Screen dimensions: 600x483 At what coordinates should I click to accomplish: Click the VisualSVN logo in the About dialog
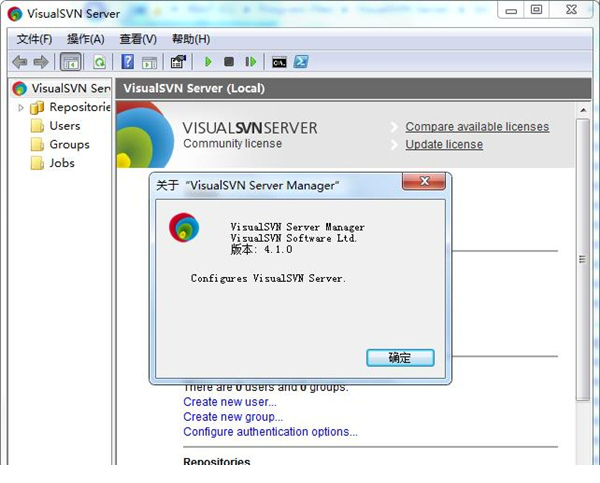click(184, 227)
